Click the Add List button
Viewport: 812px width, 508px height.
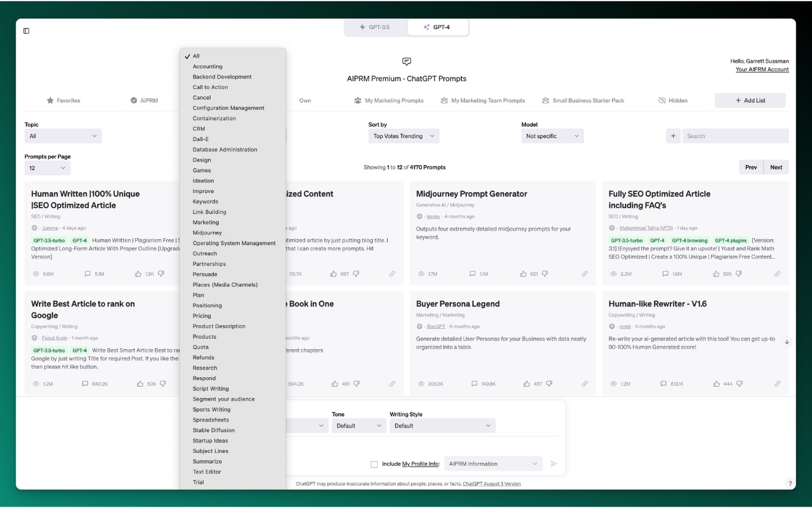coord(750,100)
